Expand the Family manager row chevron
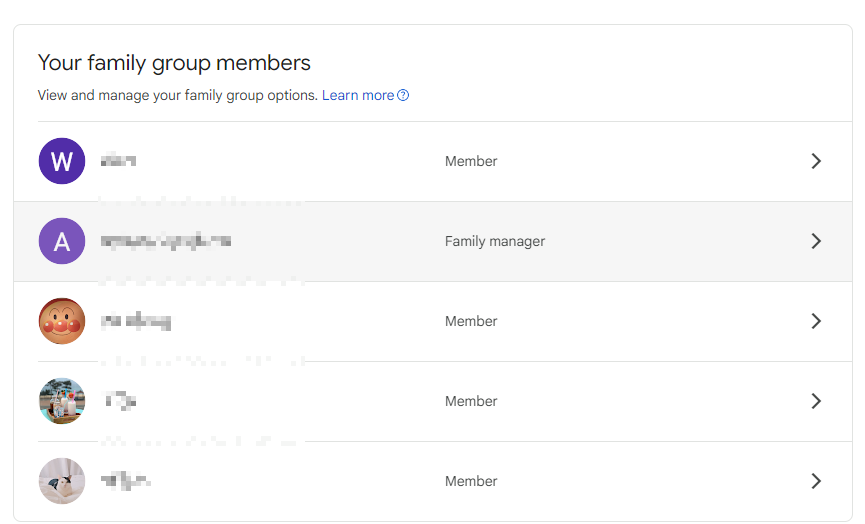This screenshot has width=865, height=524. click(x=816, y=241)
